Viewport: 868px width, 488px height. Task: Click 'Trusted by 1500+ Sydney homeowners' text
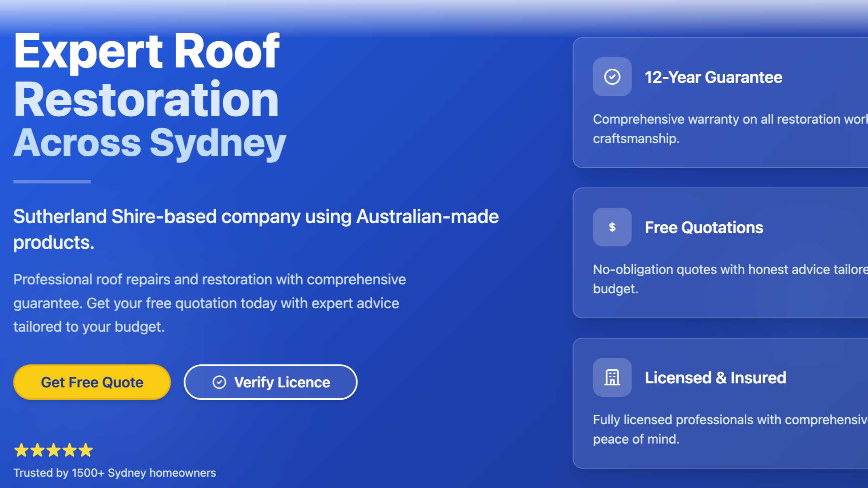click(x=115, y=473)
